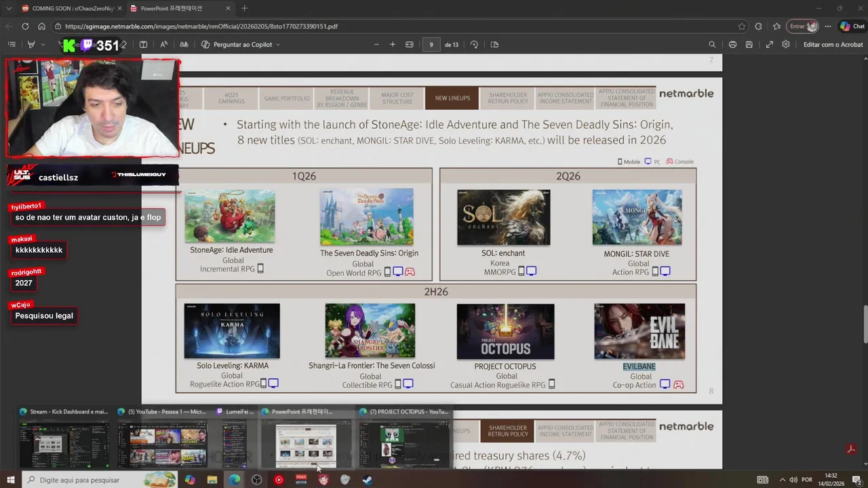Click SHAREHOLDER RETRUN POLICY tab on page 8
Screen dimensions: 868x488
pyautogui.click(x=508, y=98)
